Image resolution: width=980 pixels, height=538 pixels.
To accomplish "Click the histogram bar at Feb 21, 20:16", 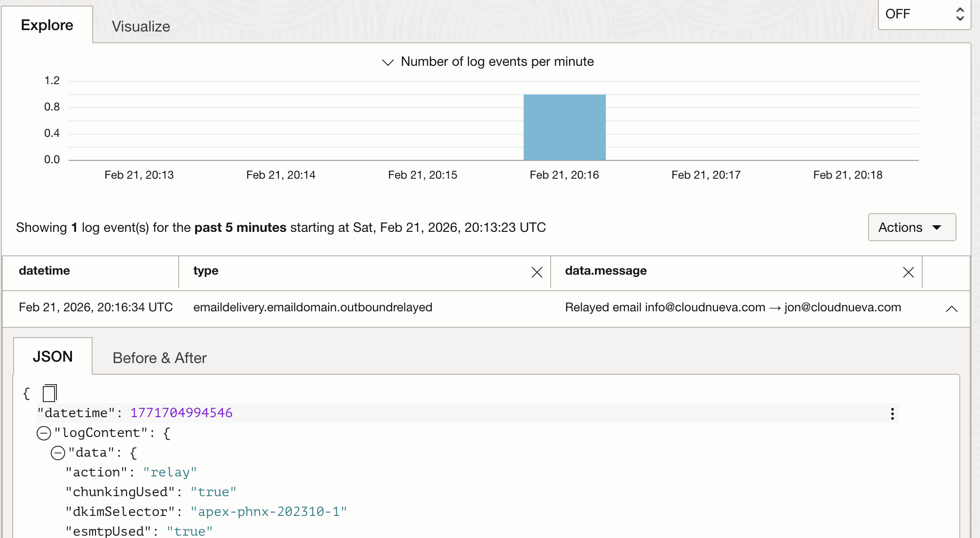I will (564, 127).
